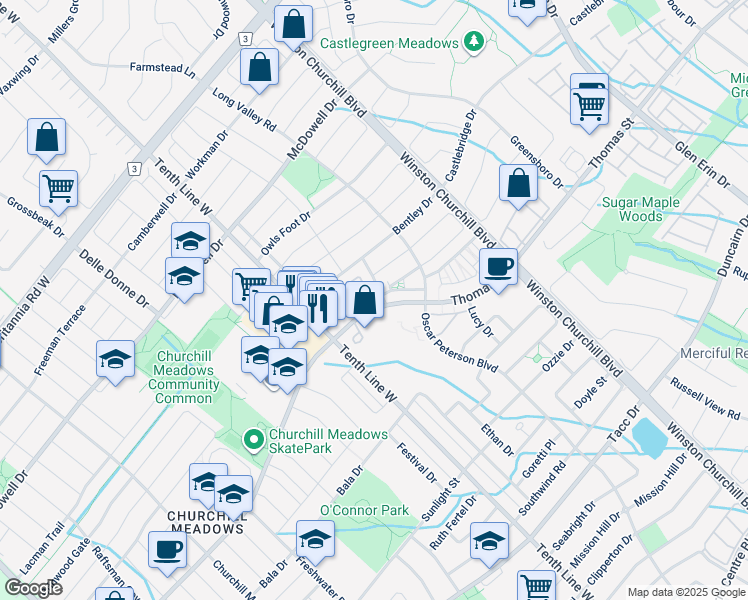Click the school marker near Ruth Fertel Dr
Screen dimensions: 748x600
pos(489,540)
